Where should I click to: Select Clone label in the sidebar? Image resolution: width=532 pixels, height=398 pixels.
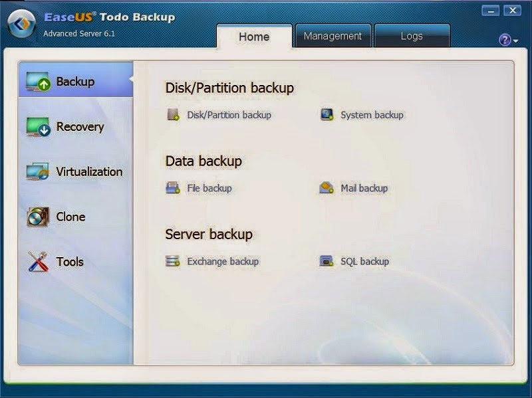(70, 217)
